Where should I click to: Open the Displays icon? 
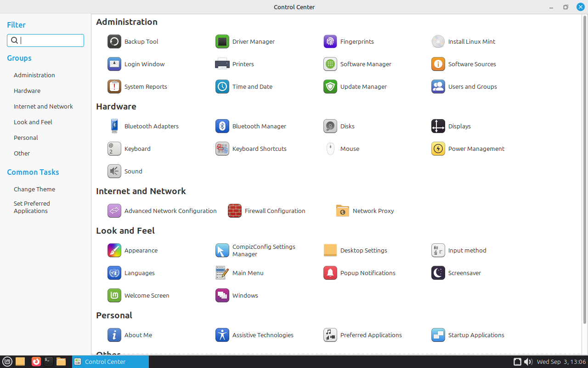pos(438,126)
